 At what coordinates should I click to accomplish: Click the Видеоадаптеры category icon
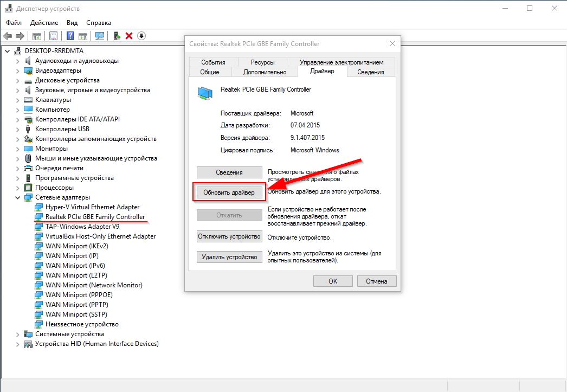(28, 70)
